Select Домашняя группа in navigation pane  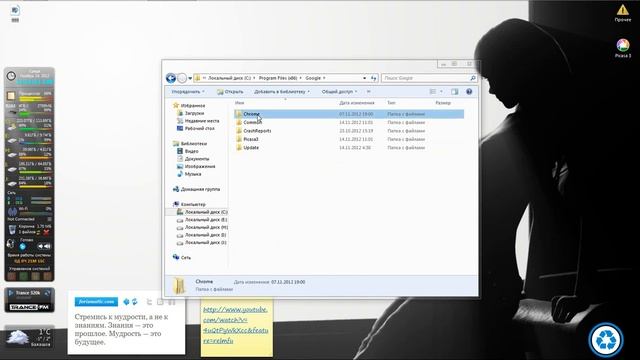pos(196,189)
